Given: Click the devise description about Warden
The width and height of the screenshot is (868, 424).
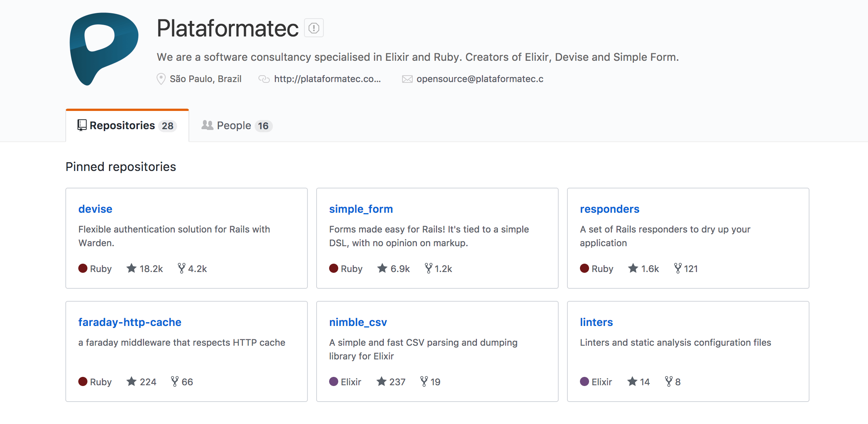Looking at the screenshot, I should [174, 236].
